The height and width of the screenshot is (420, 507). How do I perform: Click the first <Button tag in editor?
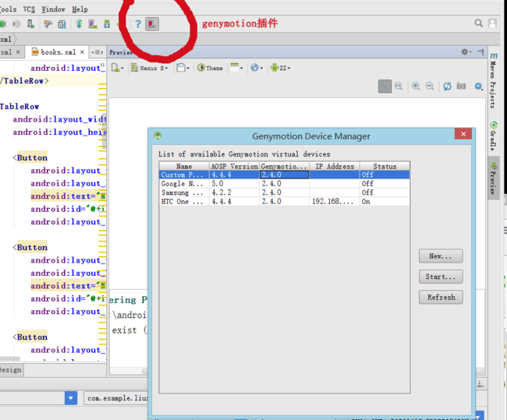coord(30,157)
